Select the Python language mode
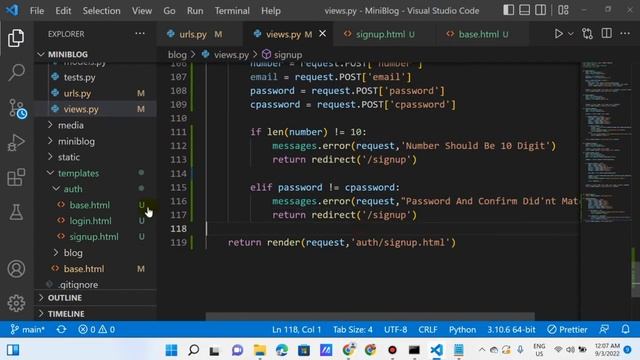 (462, 329)
